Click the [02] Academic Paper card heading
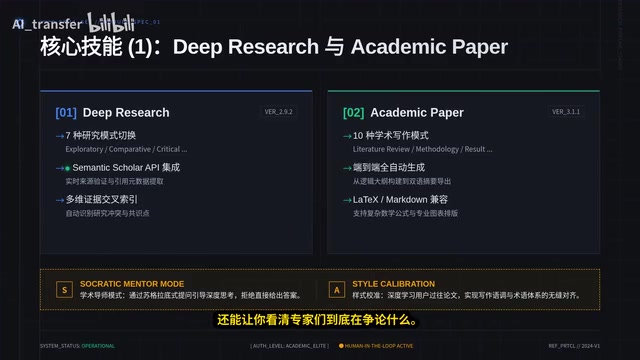 coord(403,113)
